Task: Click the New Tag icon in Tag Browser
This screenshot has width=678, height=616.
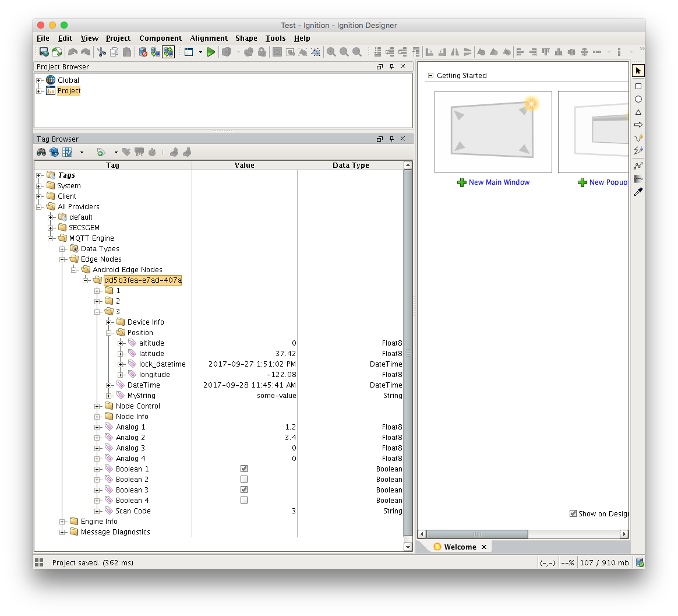Action: point(101,152)
